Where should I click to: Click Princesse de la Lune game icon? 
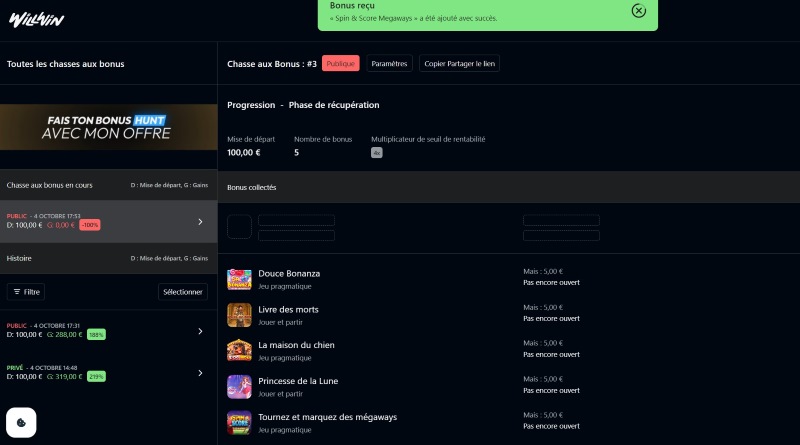(x=239, y=386)
